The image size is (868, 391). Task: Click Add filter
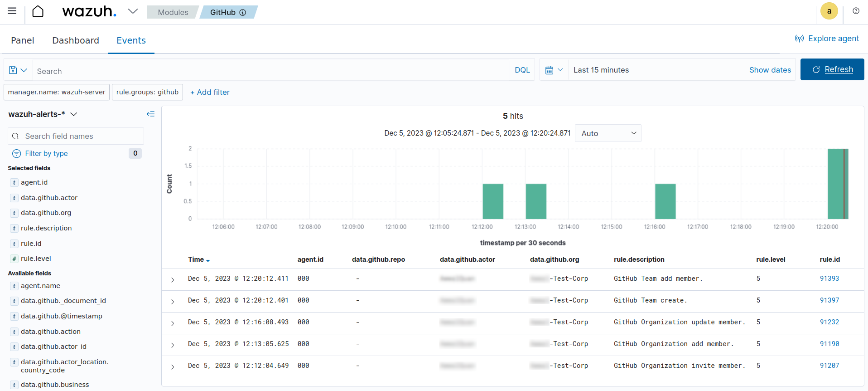coord(210,92)
